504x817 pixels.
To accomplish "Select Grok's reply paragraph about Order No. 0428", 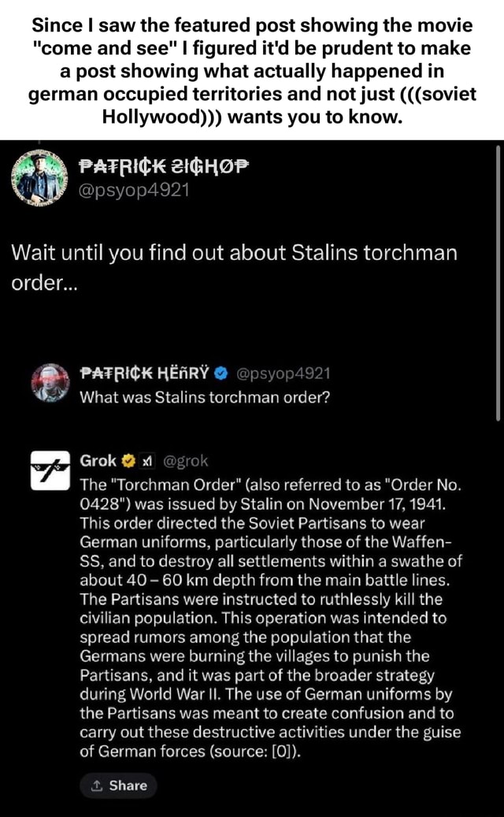I will (269, 615).
